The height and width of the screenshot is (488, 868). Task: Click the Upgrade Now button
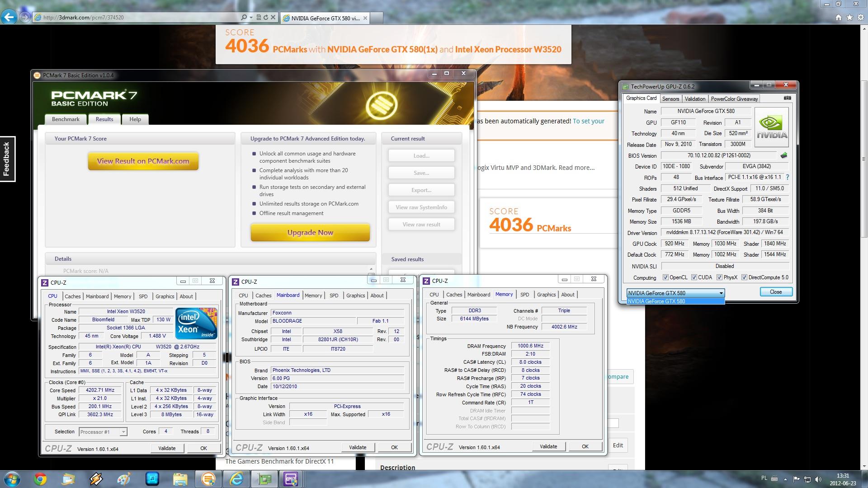pos(310,233)
